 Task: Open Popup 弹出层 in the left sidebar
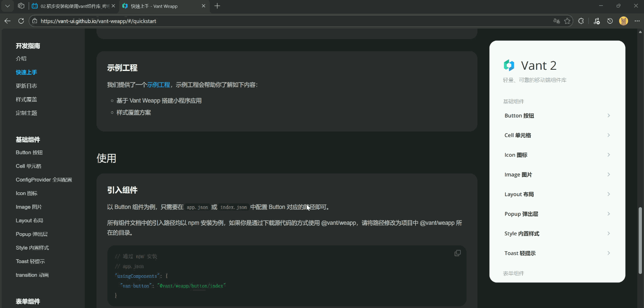pos(32,234)
